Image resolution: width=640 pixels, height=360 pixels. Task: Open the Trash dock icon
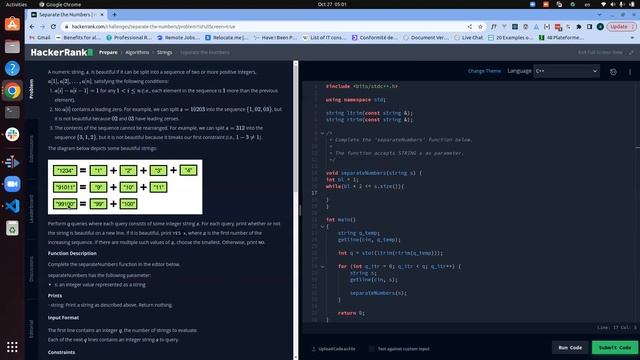[x=12, y=229]
